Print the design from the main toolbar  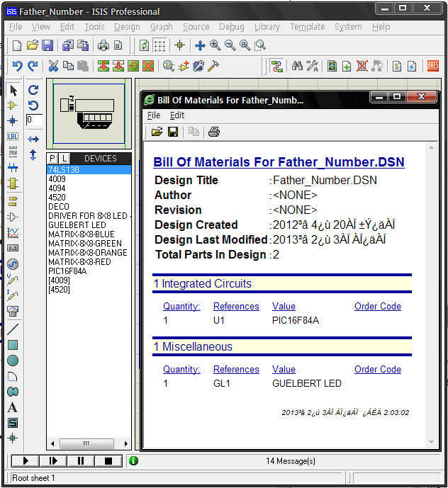pos(103,45)
